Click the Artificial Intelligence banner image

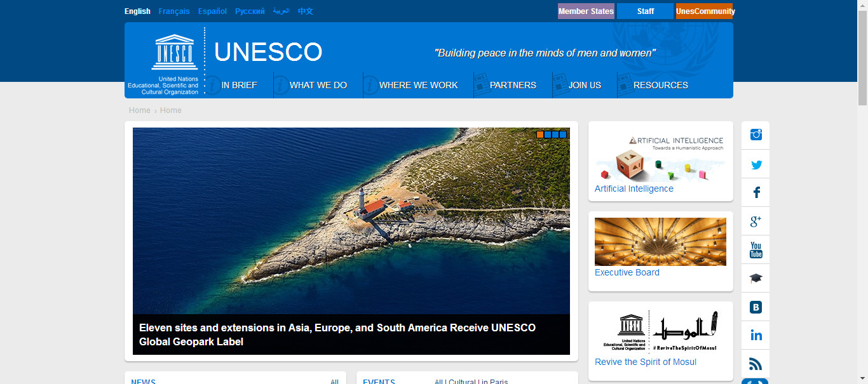pos(660,158)
